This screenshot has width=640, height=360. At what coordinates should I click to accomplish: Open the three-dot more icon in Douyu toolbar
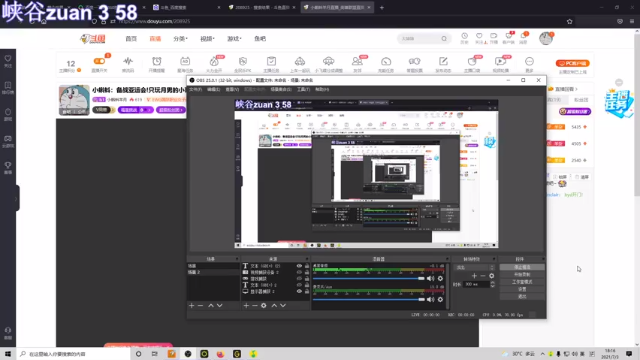[x=529, y=62]
